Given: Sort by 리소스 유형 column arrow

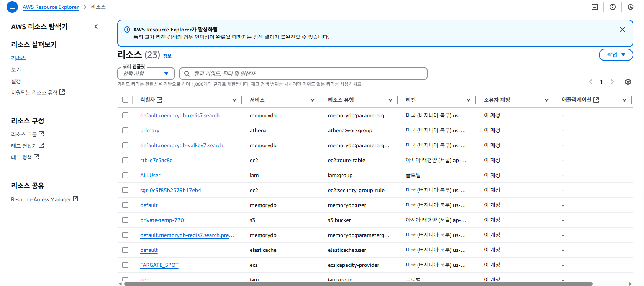Looking at the screenshot, I should pos(390,100).
